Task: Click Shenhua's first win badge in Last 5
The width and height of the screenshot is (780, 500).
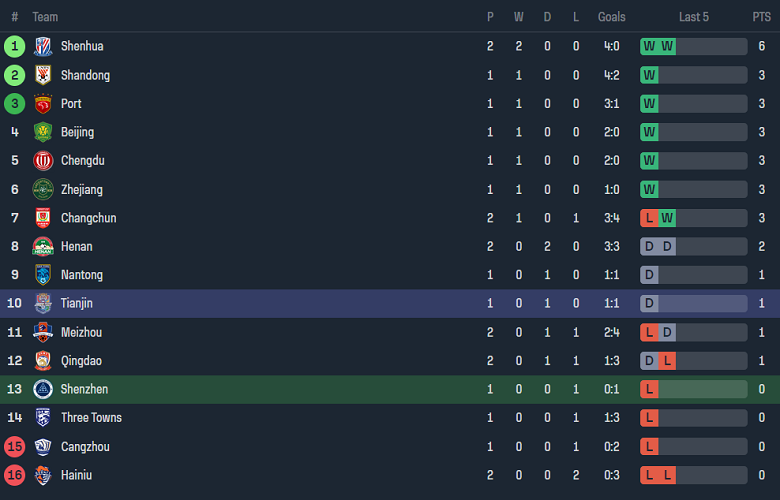Action: pyautogui.click(x=650, y=46)
